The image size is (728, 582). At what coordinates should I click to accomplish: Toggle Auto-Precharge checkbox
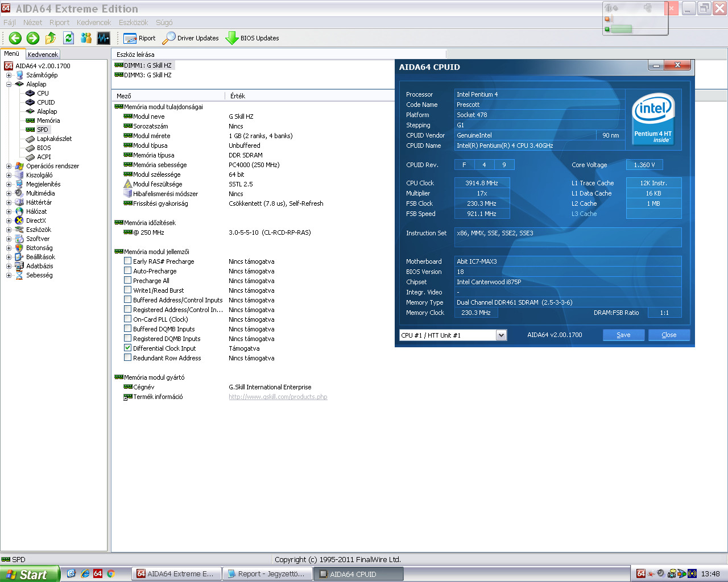click(x=127, y=271)
